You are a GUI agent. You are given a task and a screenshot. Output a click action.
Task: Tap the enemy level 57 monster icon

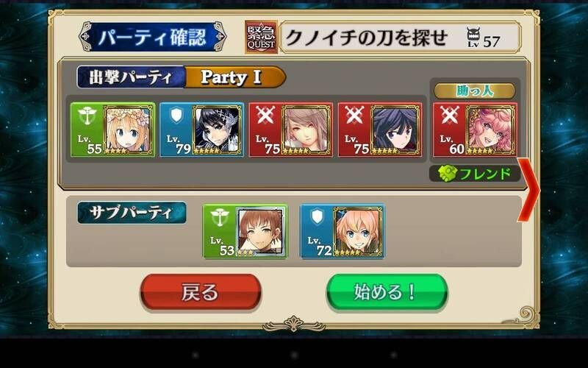coord(473,38)
